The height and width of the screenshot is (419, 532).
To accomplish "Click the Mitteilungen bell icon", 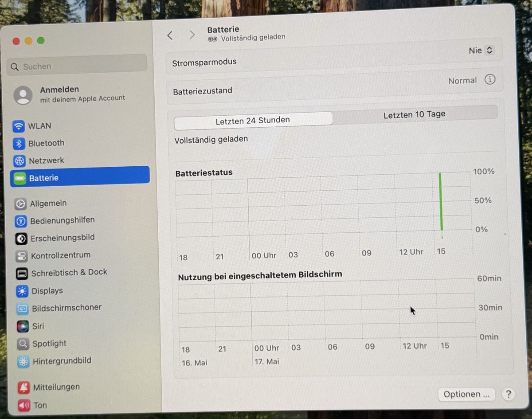I will tap(24, 388).
